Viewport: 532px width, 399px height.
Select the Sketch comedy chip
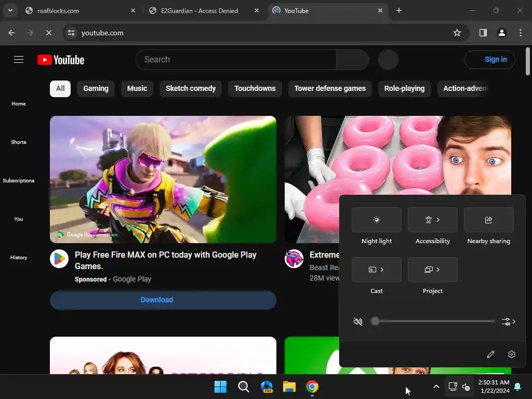tap(191, 88)
